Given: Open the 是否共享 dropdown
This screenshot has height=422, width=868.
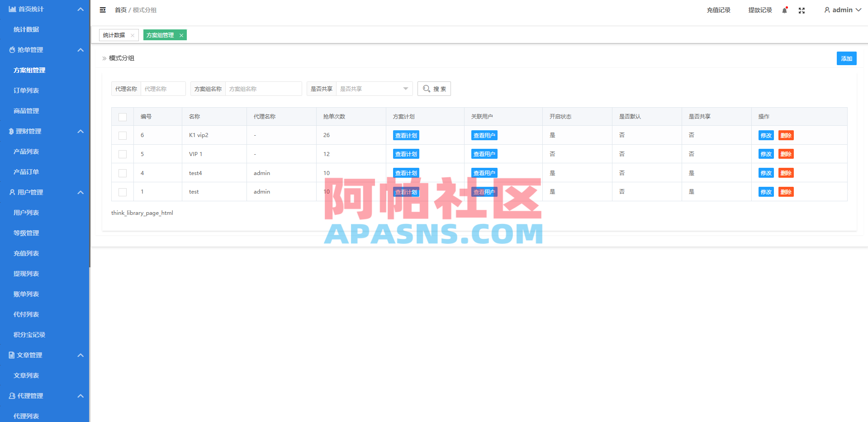Looking at the screenshot, I should (374, 89).
